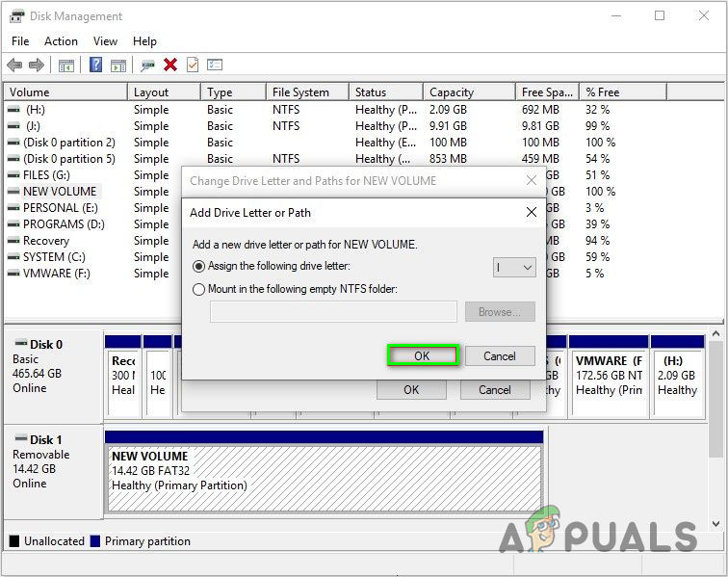This screenshot has width=728, height=577.
Task: Click the volume icon beside (H:) row
Action: pyautogui.click(x=13, y=110)
